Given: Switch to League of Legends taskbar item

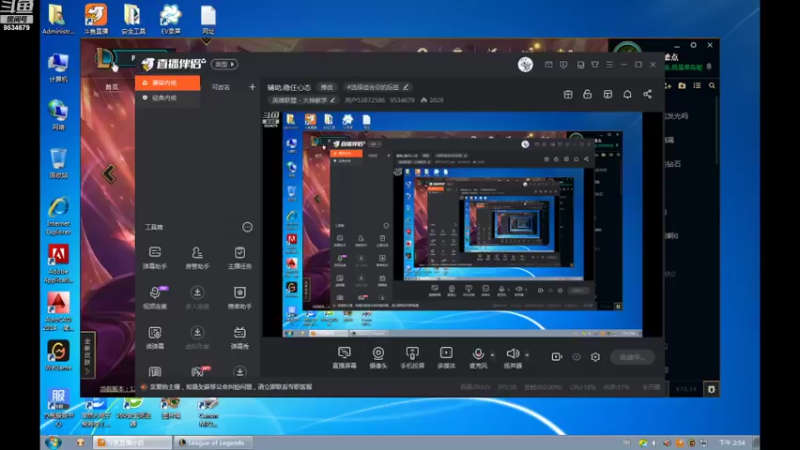Looking at the screenshot, I should (x=212, y=443).
